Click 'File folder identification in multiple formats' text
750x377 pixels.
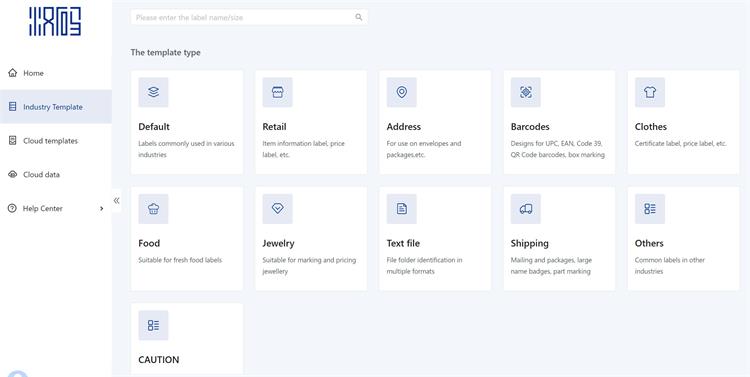click(425, 266)
